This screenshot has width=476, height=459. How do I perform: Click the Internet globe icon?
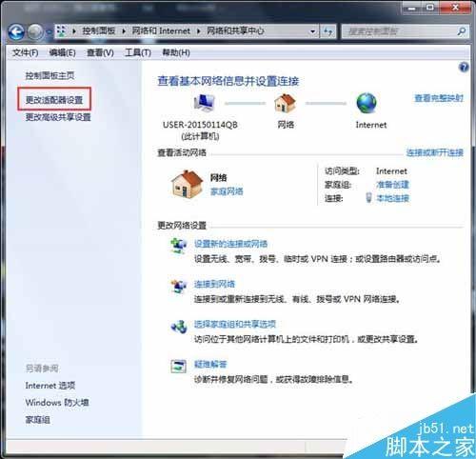[367, 103]
